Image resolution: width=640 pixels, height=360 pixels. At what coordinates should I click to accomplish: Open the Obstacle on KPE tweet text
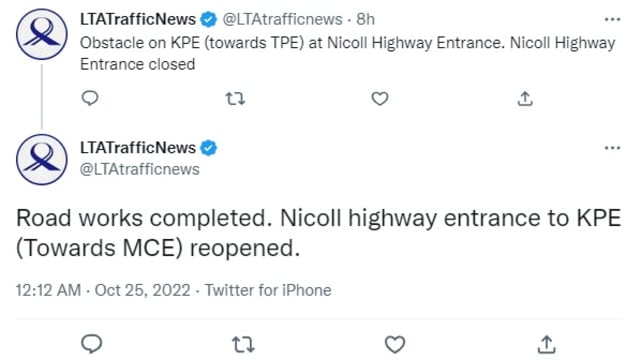pyautogui.click(x=347, y=53)
